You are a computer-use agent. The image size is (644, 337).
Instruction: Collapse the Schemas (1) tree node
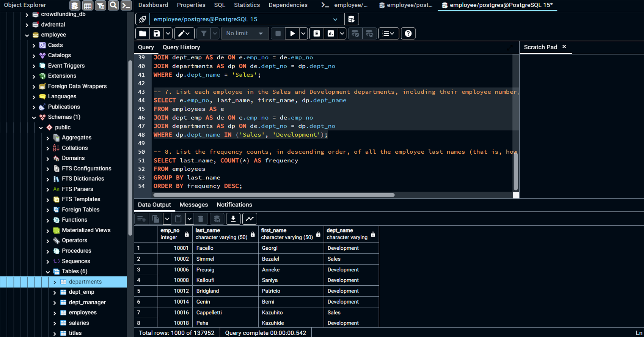pyautogui.click(x=34, y=117)
